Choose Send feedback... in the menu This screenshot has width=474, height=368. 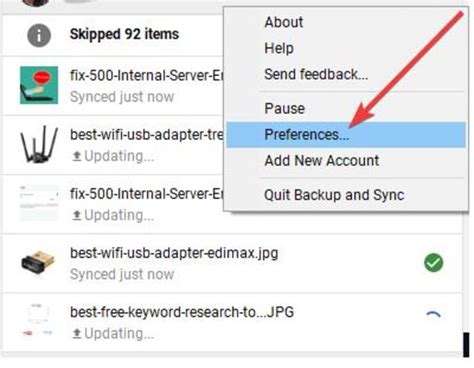point(316,74)
